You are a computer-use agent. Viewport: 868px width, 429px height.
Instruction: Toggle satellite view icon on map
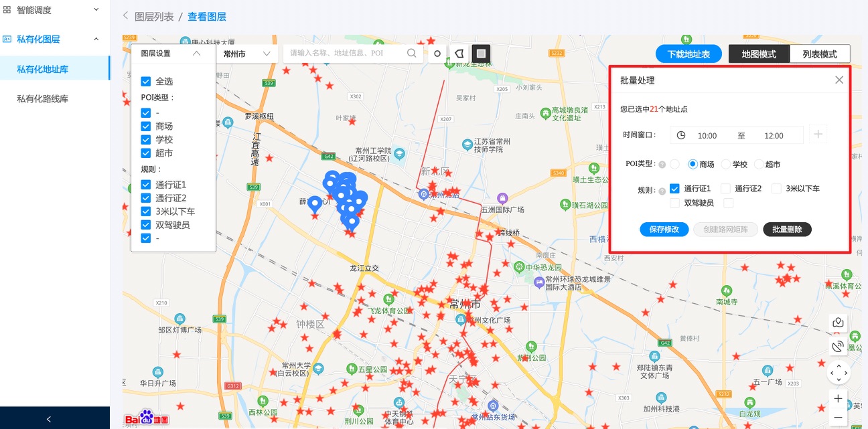838,347
